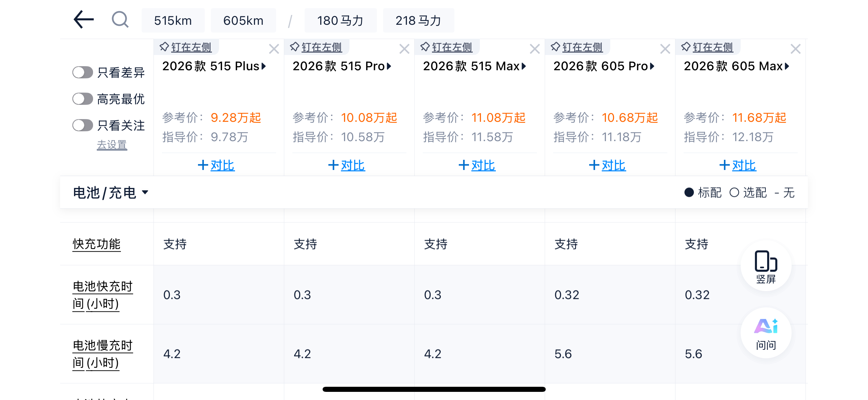
Task: Tap the back arrow icon
Action: pyautogui.click(x=84, y=20)
